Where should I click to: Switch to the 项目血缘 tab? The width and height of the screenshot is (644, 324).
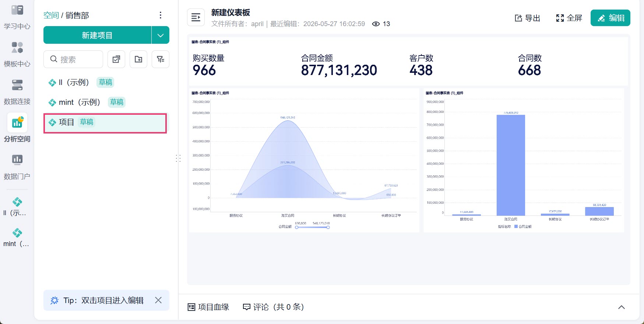pyautogui.click(x=208, y=307)
